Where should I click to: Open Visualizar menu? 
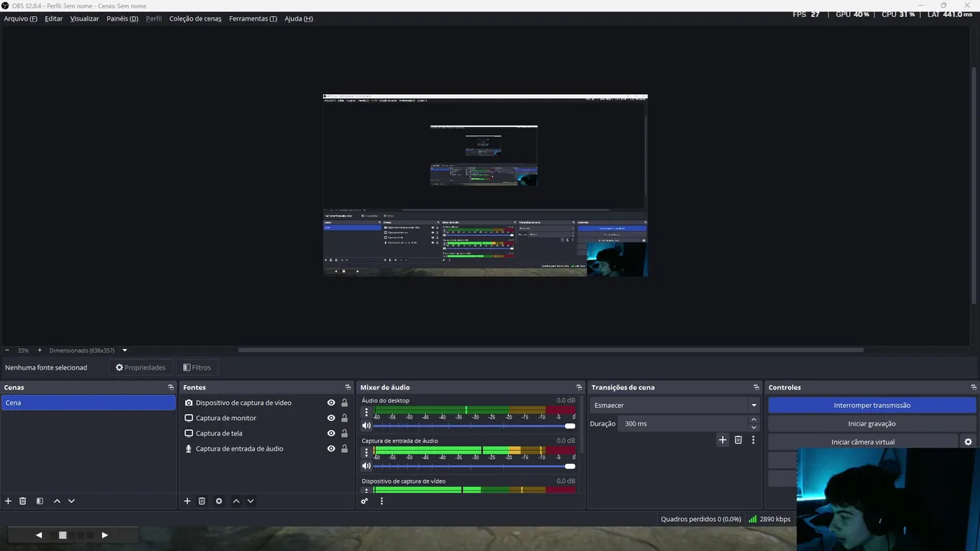(x=84, y=18)
